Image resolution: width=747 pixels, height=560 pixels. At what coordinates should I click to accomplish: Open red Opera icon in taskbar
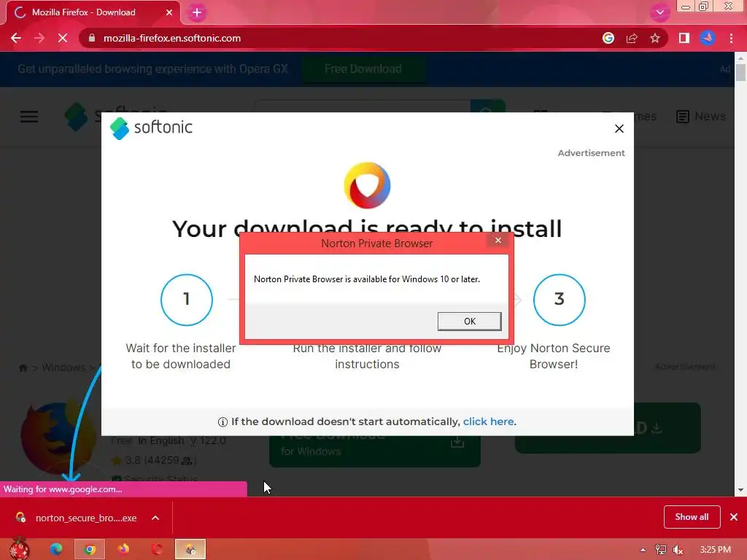coord(157,549)
